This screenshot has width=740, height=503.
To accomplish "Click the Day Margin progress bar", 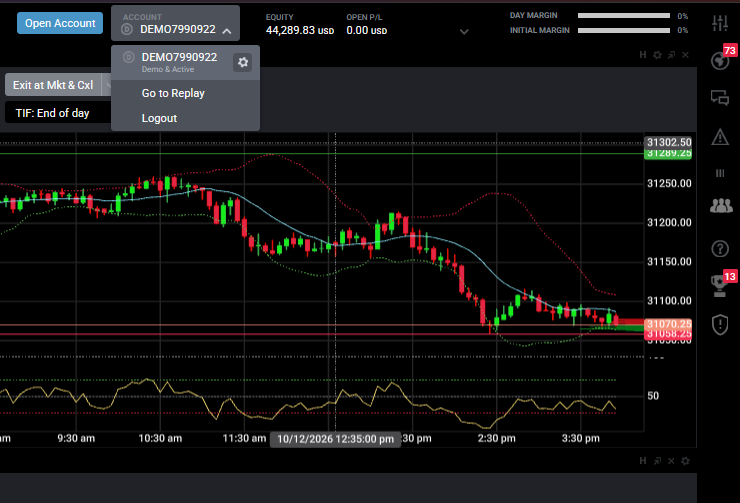I will [623, 16].
